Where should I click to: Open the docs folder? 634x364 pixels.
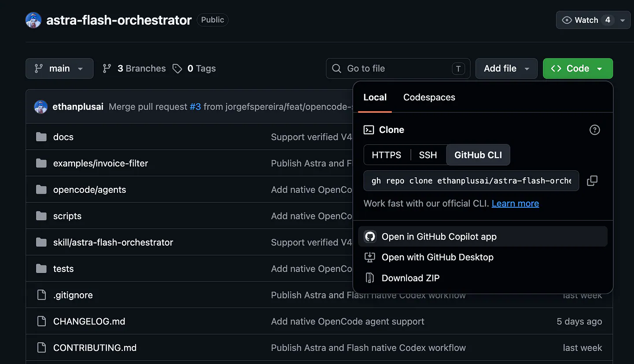(63, 137)
